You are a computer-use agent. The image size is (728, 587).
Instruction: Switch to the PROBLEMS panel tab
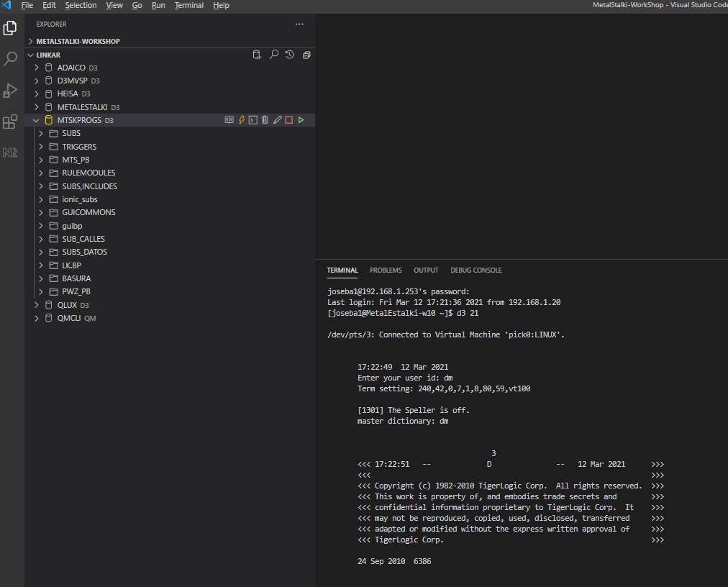[x=386, y=270]
